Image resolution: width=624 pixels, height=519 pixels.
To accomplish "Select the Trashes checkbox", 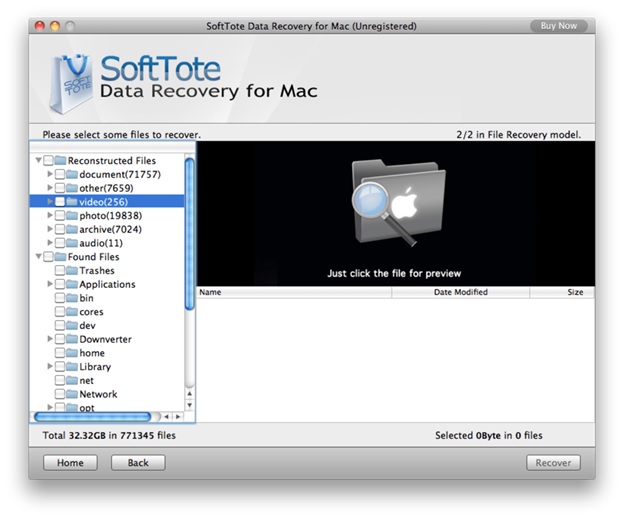I will point(60,270).
